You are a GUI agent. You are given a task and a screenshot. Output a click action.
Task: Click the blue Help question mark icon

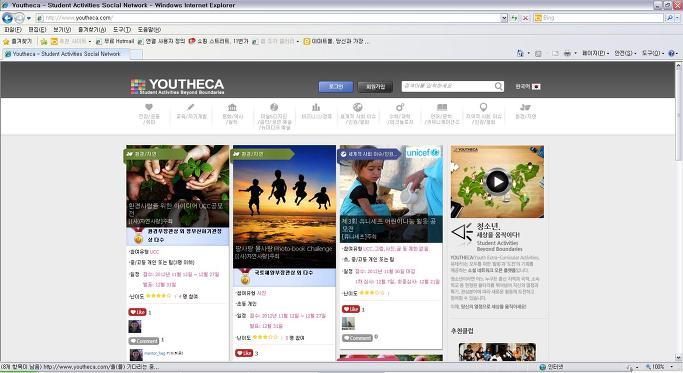click(671, 53)
